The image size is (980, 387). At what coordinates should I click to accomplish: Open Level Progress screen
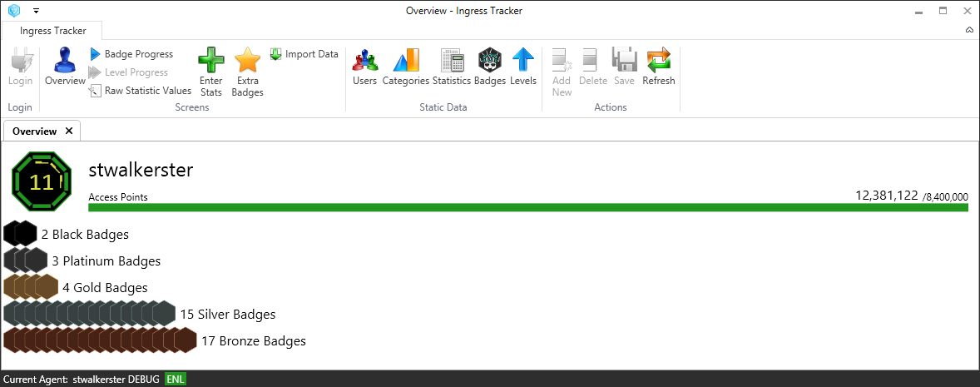(x=128, y=72)
